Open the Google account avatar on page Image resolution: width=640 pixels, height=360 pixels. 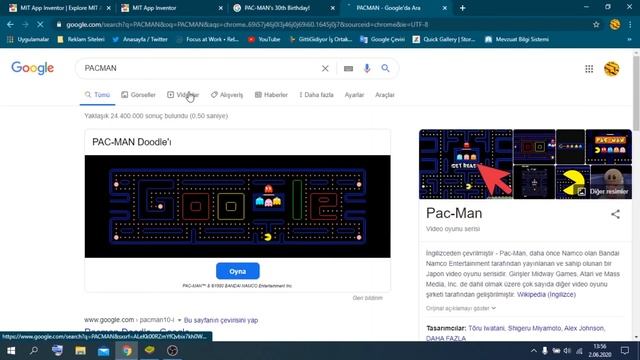611,69
